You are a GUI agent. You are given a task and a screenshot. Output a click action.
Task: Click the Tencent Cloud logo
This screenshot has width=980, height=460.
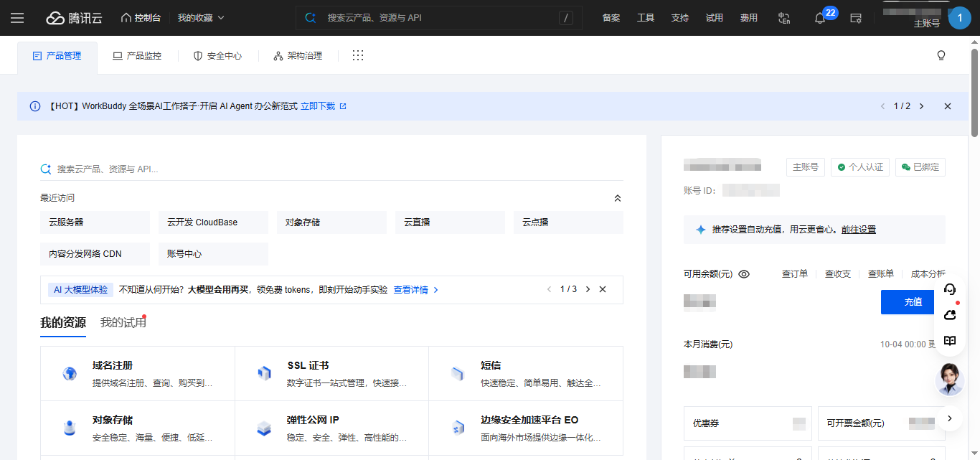75,18
